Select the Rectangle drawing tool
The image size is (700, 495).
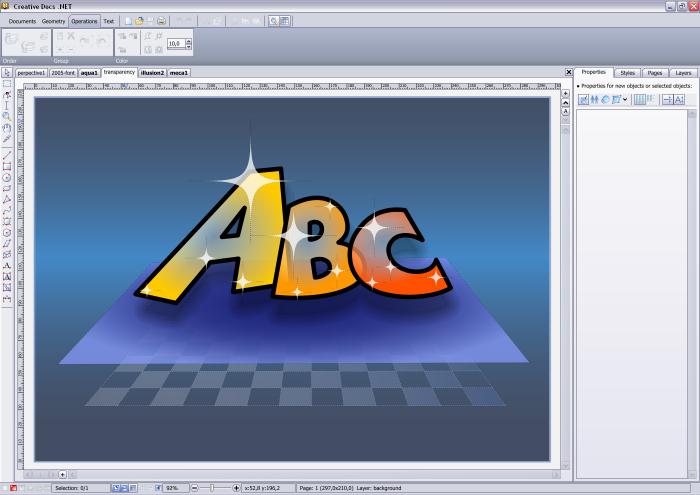point(7,166)
